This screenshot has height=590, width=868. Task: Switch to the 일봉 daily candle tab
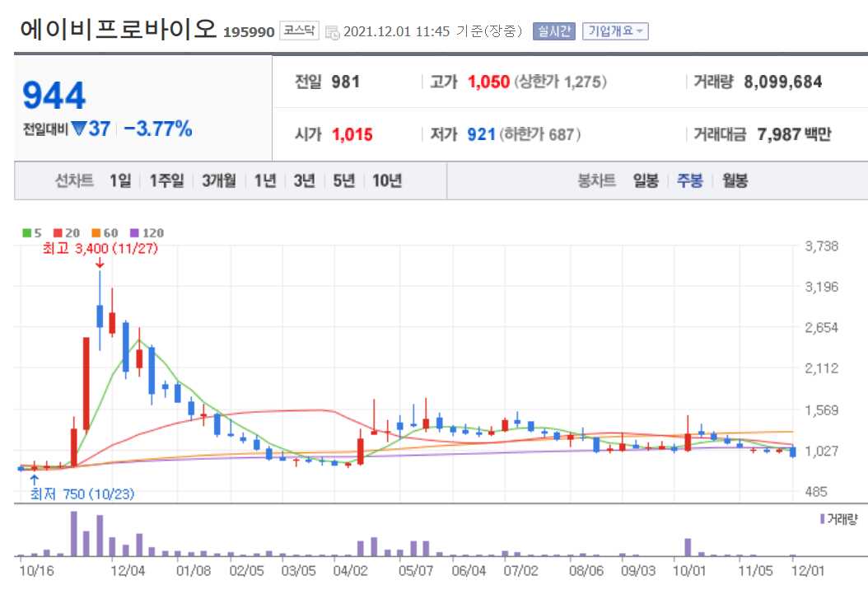(x=644, y=180)
